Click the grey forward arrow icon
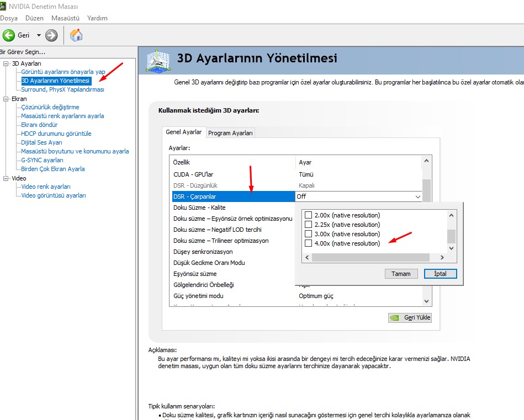 point(51,35)
